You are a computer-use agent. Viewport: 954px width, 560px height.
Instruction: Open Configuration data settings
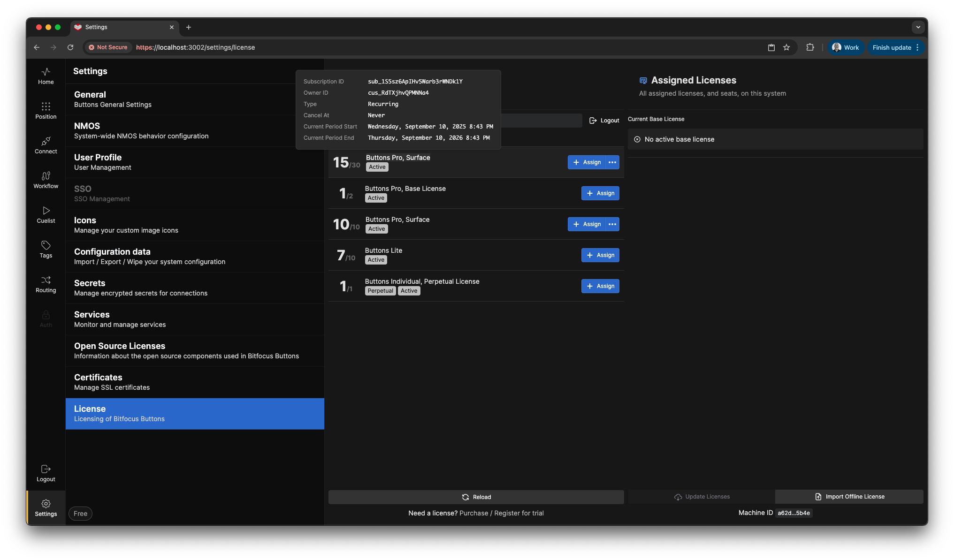195,257
